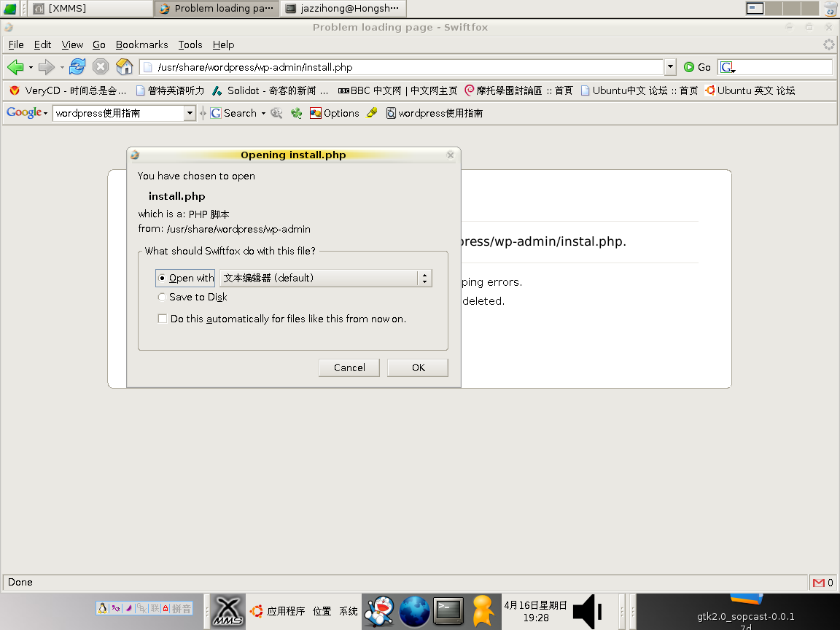The width and height of the screenshot is (840, 630).
Task: Click the Google search engine icon in search box
Action: 726,67
